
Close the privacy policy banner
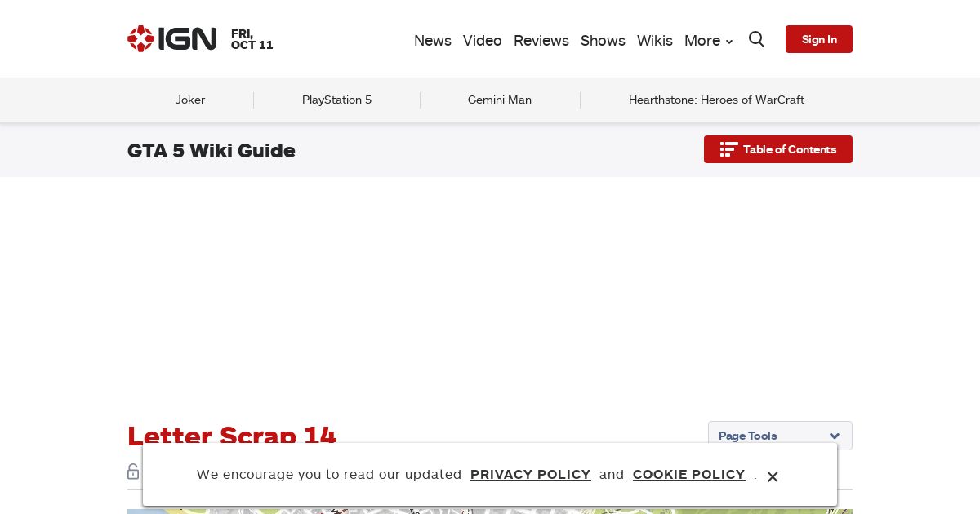773,476
